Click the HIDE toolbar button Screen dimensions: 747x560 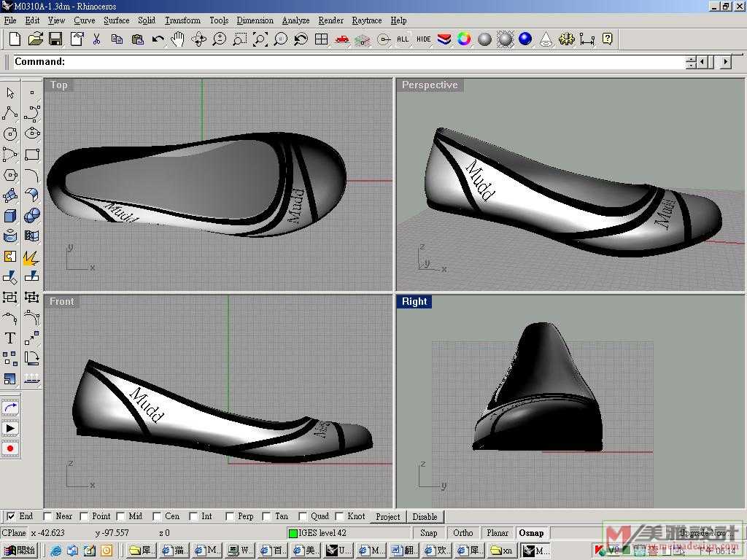pos(424,39)
